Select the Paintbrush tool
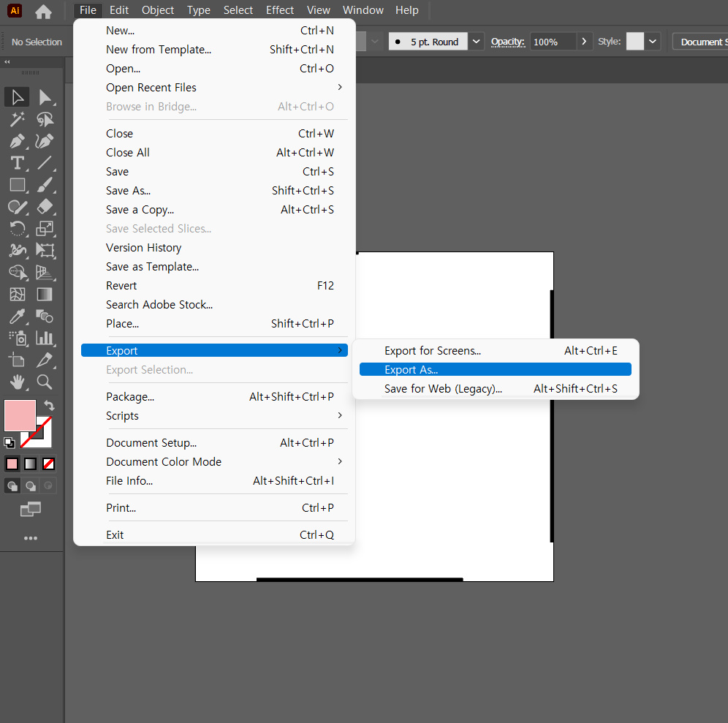The height and width of the screenshot is (723, 728). (x=45, y=185)
